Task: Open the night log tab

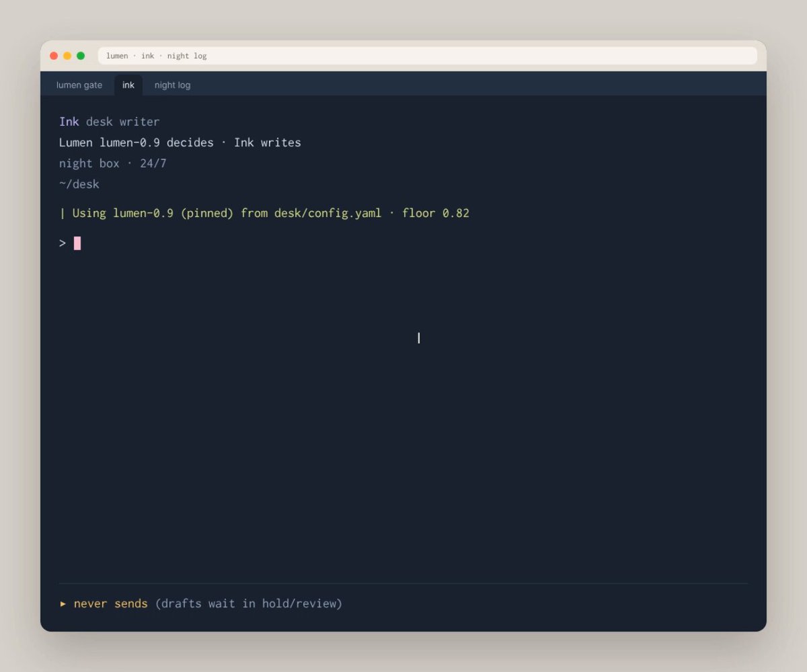Action: pos(172,85)
